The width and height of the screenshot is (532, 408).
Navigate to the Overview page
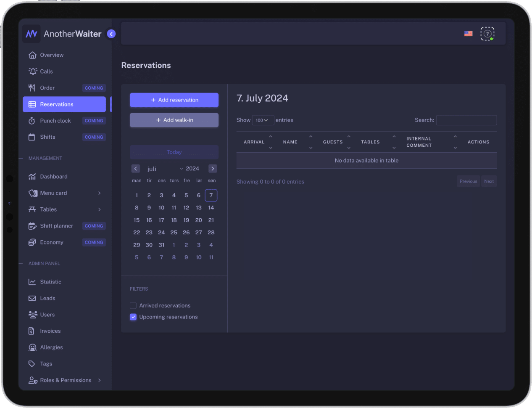pyautogui.click(x=51, y=55)
